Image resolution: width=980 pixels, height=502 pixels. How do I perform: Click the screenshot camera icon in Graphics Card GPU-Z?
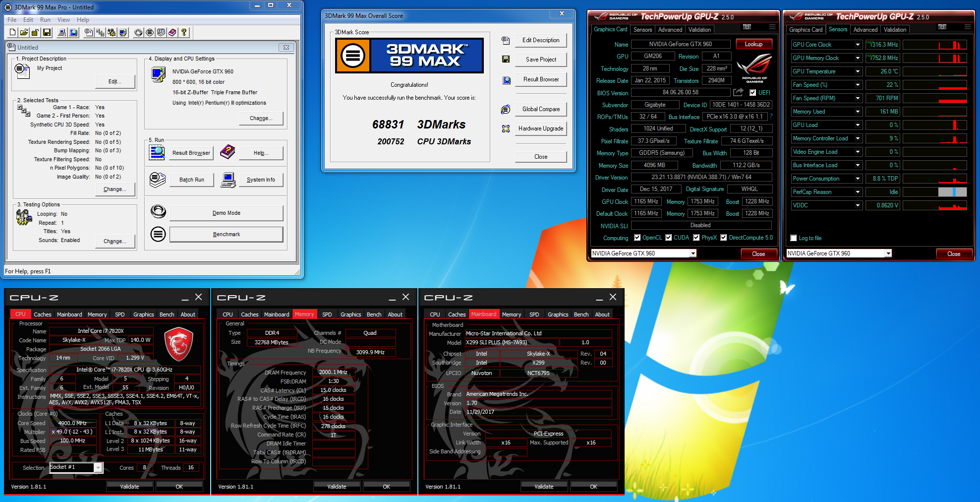point(747,27)
